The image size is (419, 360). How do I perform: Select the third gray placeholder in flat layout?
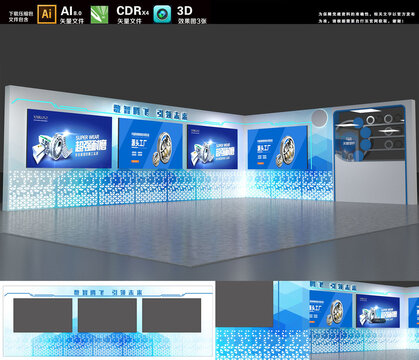[172, 315]
